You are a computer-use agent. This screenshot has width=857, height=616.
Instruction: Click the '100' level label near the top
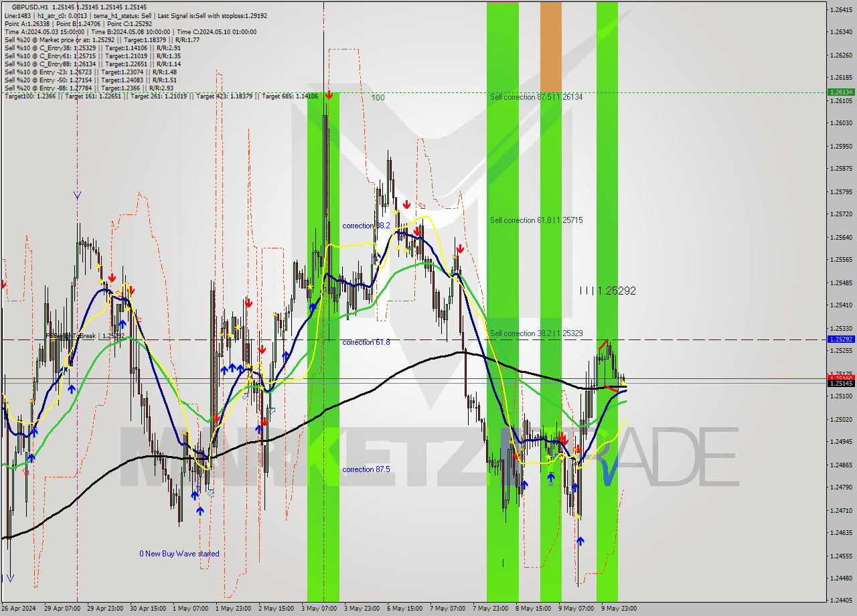tap(378, 98)
